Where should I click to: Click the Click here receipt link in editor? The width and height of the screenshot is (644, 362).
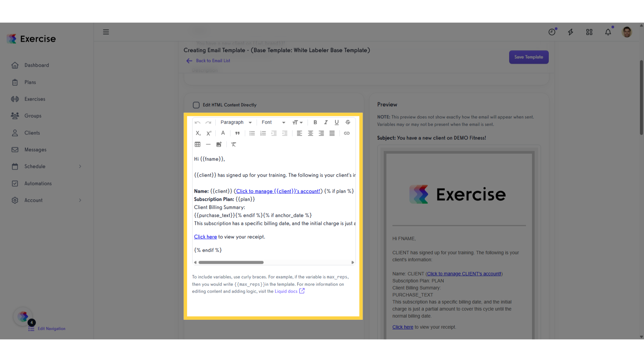pos(205,237)
